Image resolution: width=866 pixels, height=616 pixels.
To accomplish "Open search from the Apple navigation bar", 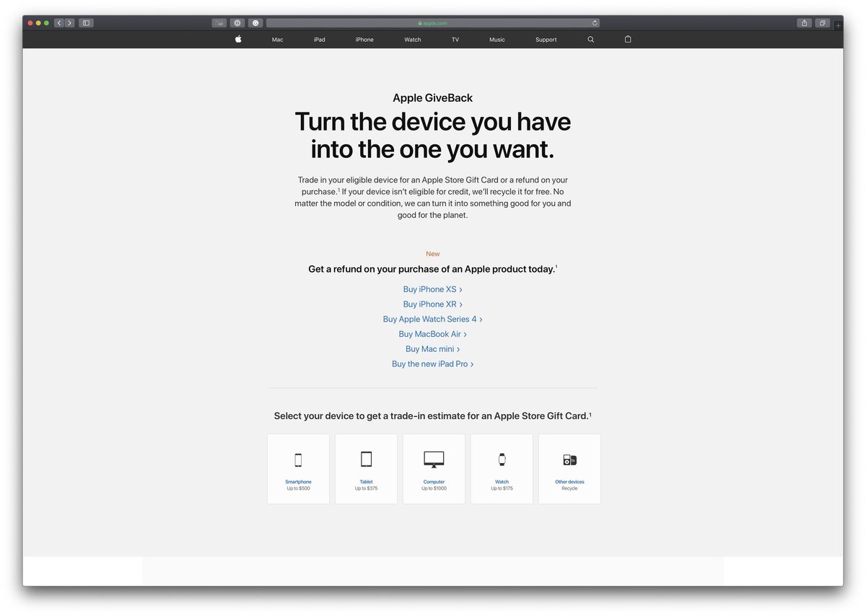I will coord(590,39).
